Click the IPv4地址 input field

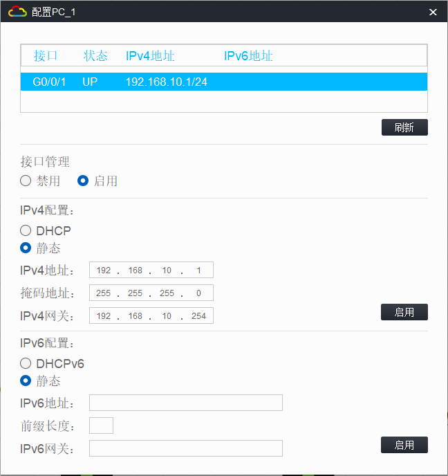(151, 271)
